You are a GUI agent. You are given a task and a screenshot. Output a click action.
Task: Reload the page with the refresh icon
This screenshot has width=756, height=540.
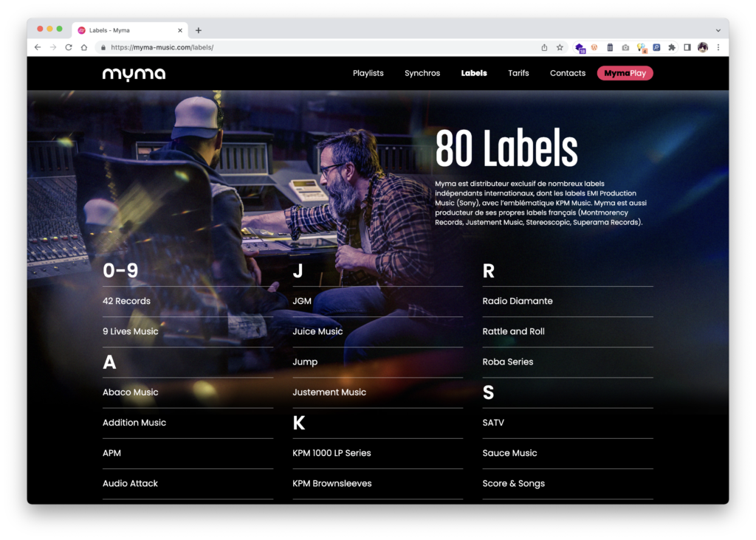(69, 47)
